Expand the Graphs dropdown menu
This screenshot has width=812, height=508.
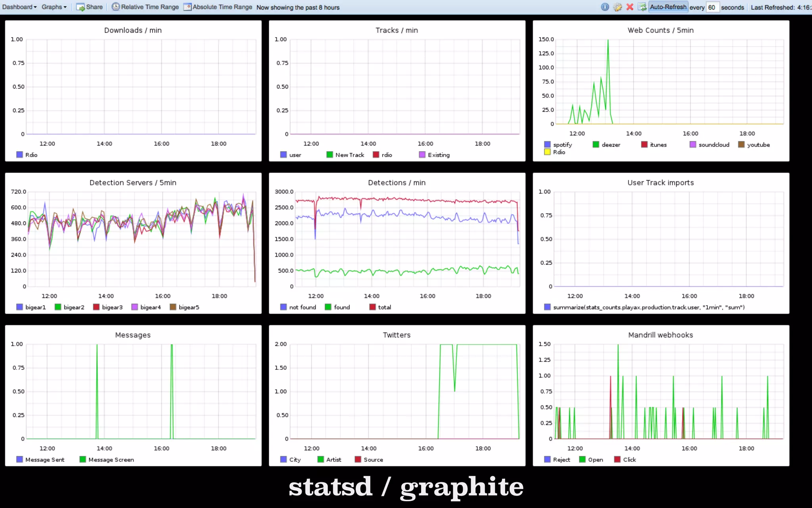tap(54, 7)
